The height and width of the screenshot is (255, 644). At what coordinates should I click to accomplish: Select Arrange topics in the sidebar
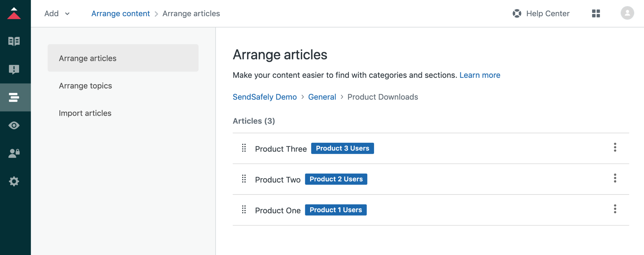tap(85, 86)
